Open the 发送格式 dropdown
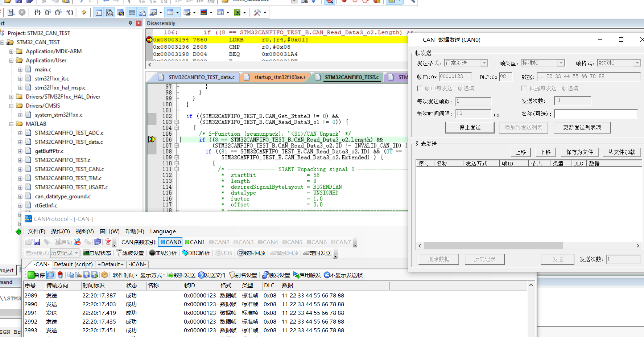644x337 pixels. pos(466,63)
